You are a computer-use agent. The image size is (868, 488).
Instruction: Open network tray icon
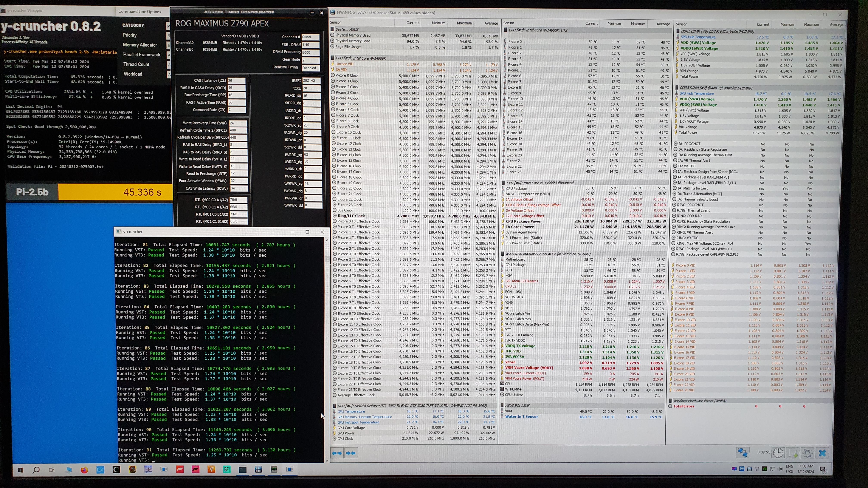772,469
